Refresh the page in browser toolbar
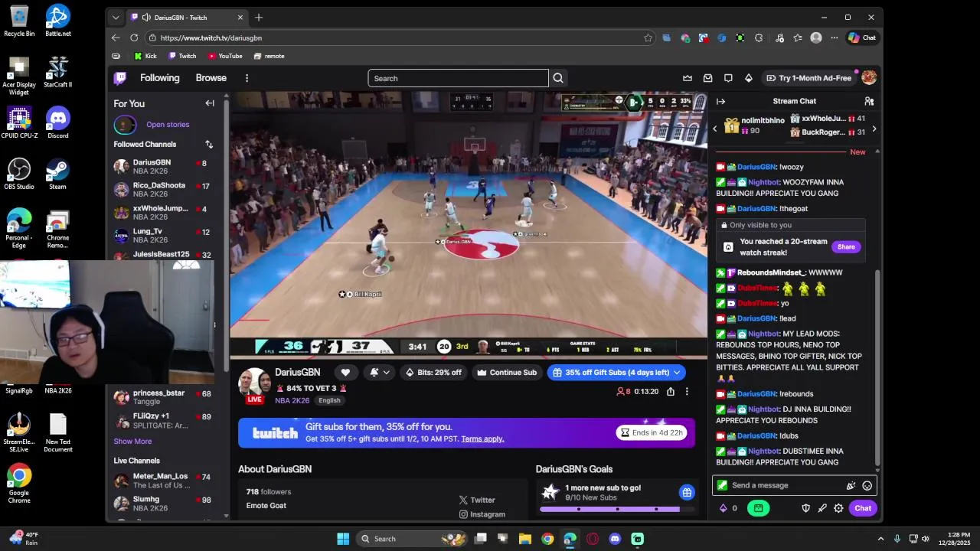This screenshot has height=551, width=980. click(134, 37)
